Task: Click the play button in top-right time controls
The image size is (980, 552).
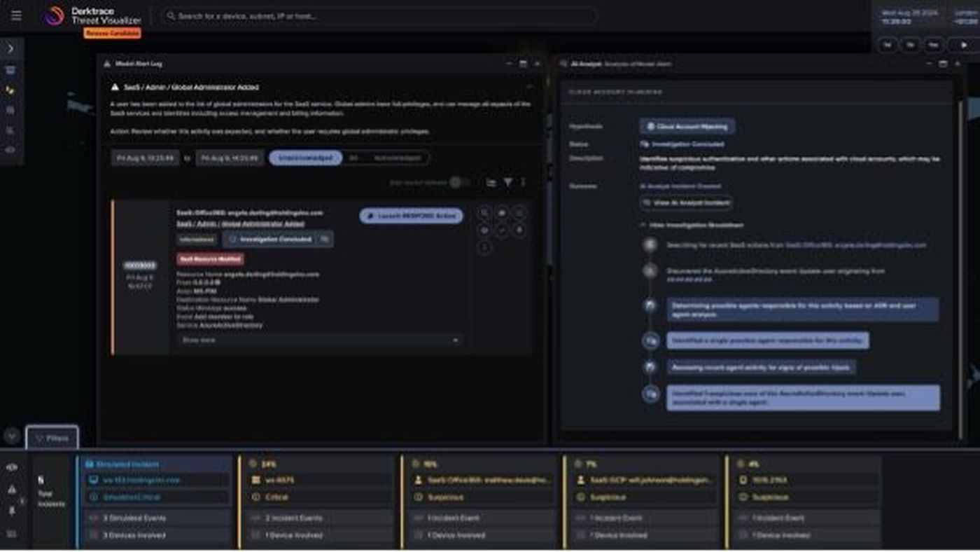Action: click(964, 45)
